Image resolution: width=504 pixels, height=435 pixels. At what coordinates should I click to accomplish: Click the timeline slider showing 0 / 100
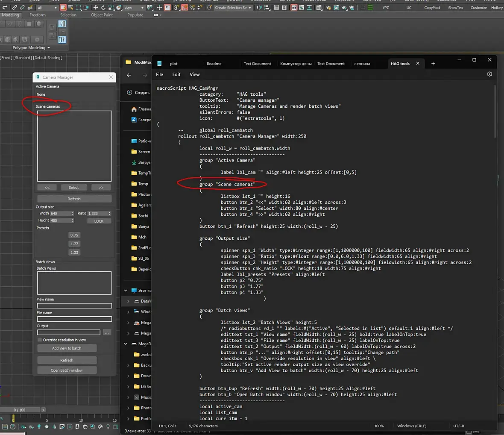(x=20, y=410)
